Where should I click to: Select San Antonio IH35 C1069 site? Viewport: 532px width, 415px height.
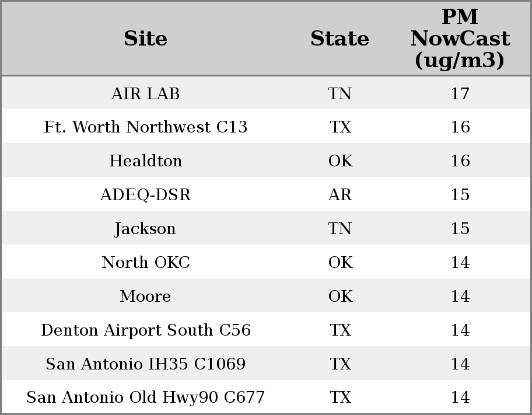coord(145,364)
